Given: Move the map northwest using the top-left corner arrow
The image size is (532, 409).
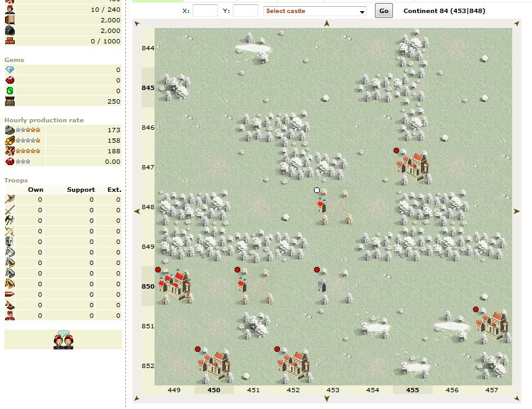Looking at the screenshot, I should coord(137,24).
